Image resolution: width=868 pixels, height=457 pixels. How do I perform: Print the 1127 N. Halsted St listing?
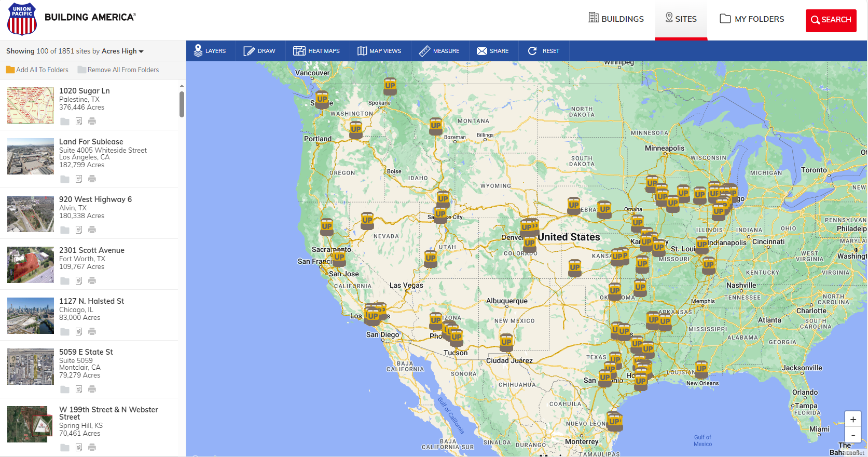[x=92, y=332]
